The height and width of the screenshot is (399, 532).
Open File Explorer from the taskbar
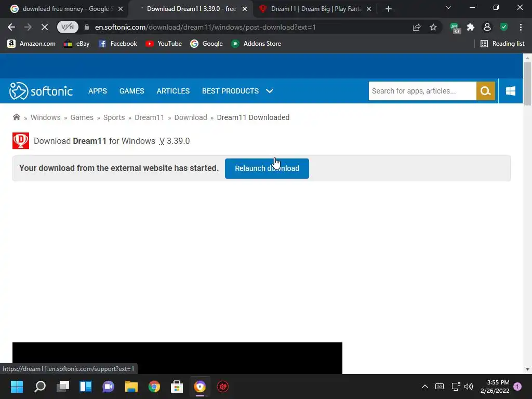[x=131, y=387]
